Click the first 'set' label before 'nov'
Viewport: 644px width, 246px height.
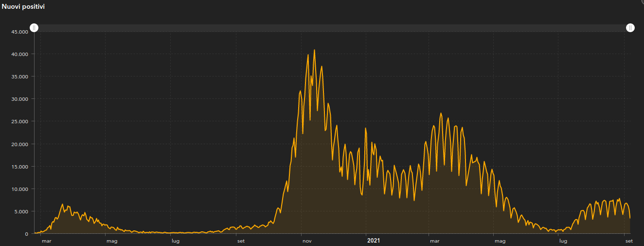241,241
